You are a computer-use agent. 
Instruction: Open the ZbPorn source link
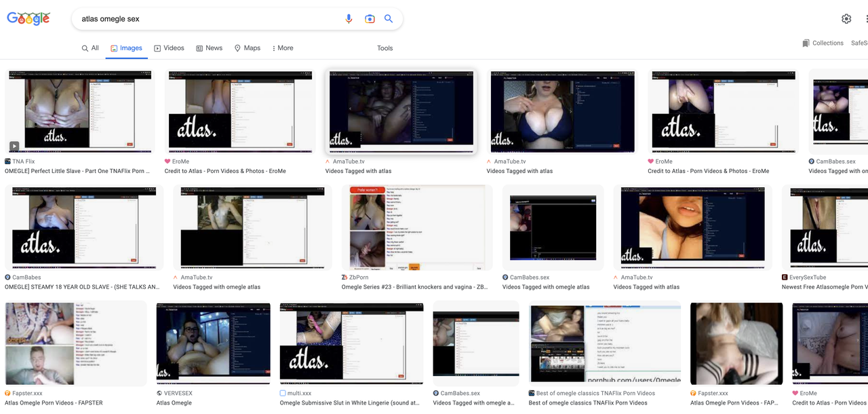(x=360, y=278)
